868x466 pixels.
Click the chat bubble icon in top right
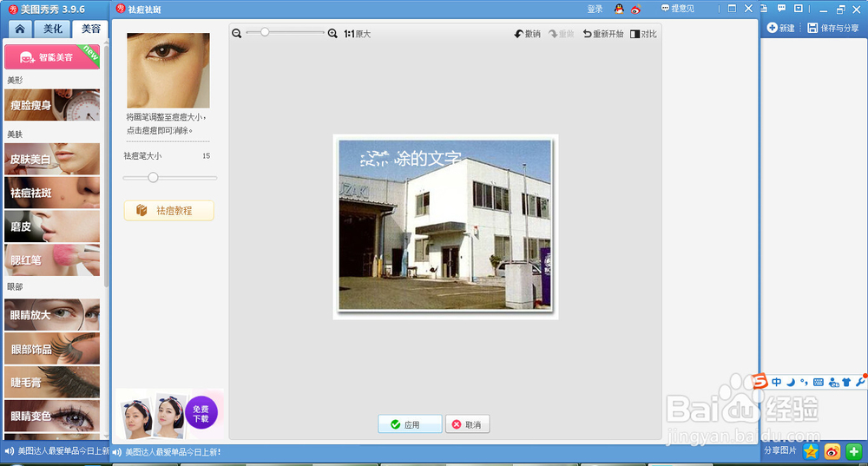click(781, 9)
